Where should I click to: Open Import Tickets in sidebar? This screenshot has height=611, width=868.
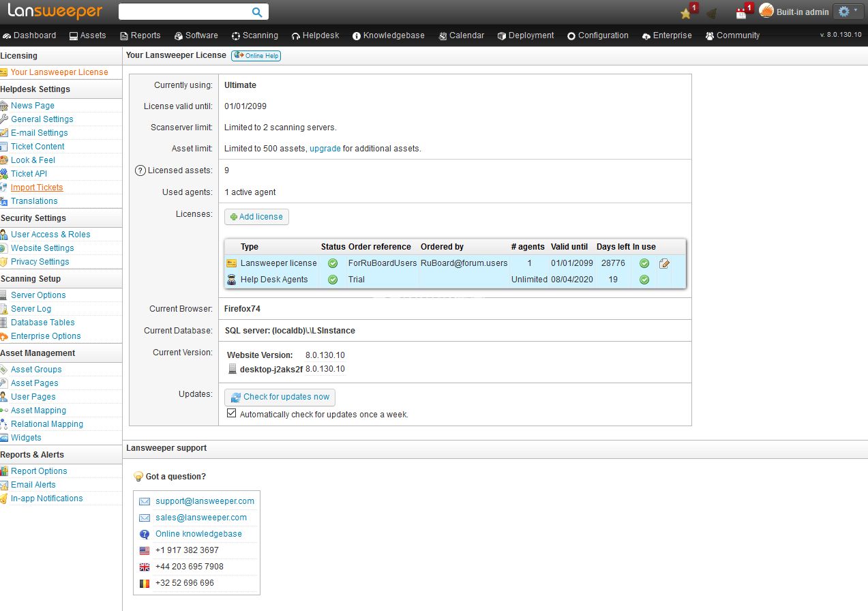[x=37, y=188]
